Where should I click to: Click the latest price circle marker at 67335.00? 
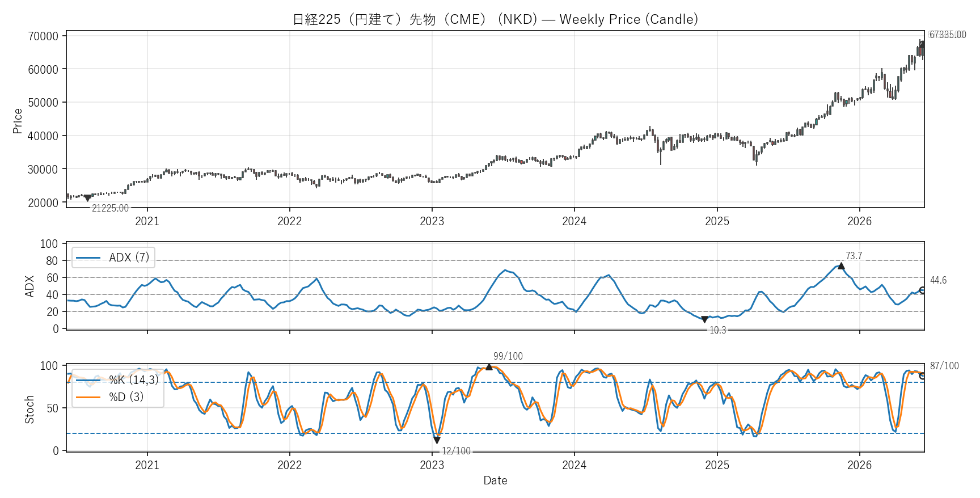(923, 44)
